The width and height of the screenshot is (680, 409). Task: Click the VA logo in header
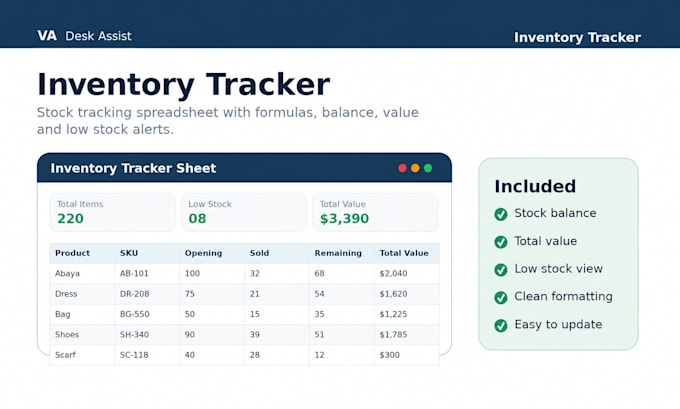[x=47, y=36]
